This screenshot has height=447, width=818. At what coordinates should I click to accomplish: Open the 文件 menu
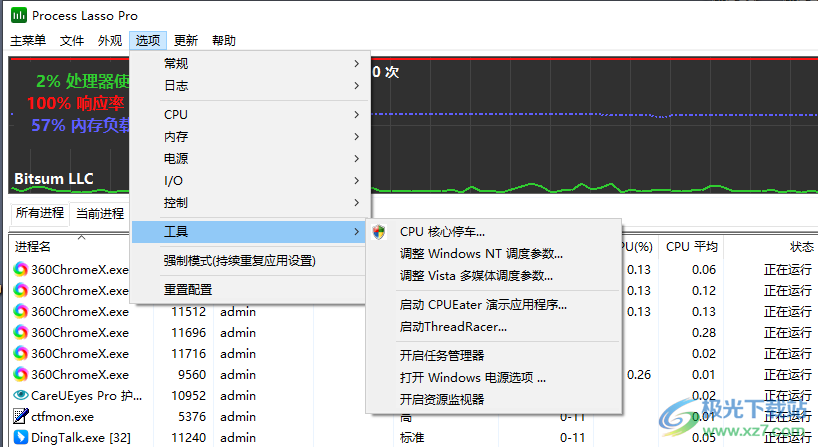[71, 40]
